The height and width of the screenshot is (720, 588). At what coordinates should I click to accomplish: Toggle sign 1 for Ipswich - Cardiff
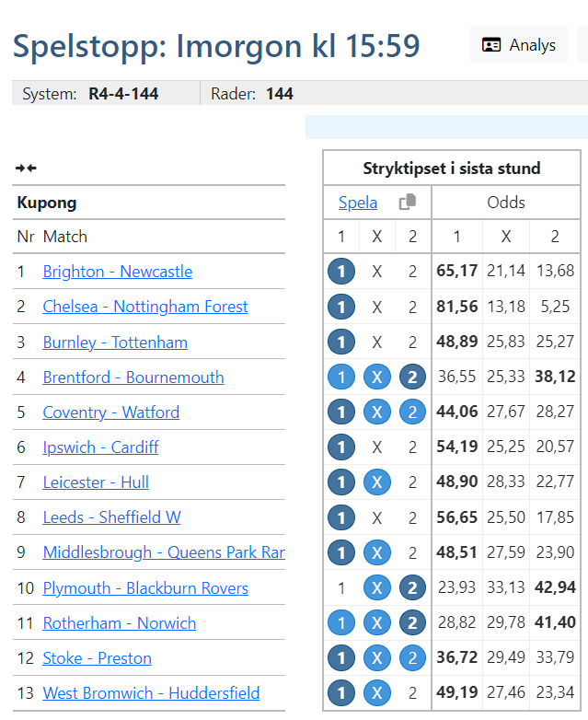341,447
